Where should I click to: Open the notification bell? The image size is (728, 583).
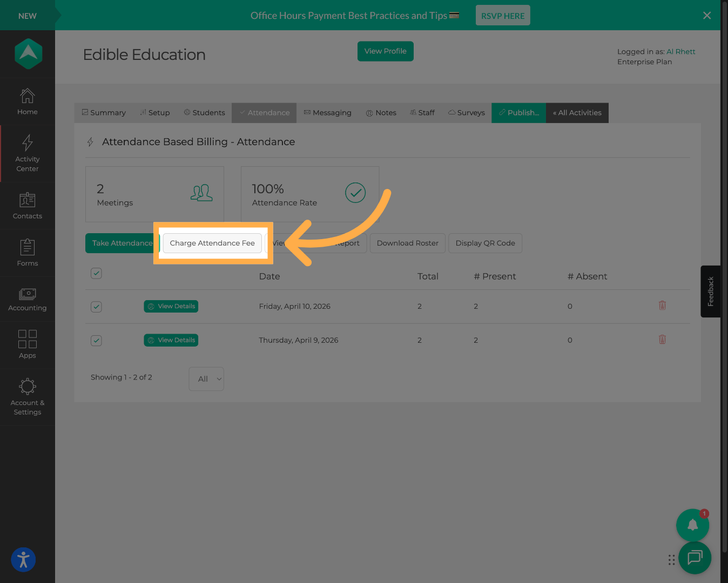coord(692,525)
